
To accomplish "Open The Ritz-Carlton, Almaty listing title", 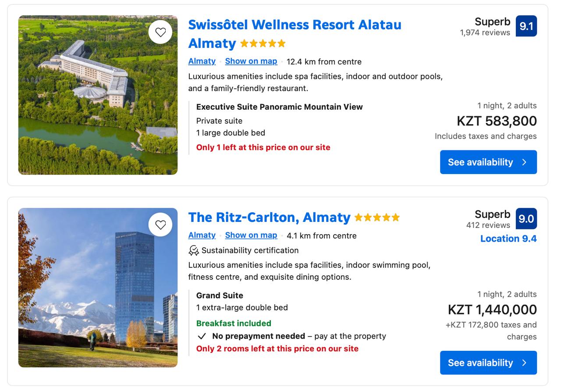I will pyautogui.click(x=269, y=217).
